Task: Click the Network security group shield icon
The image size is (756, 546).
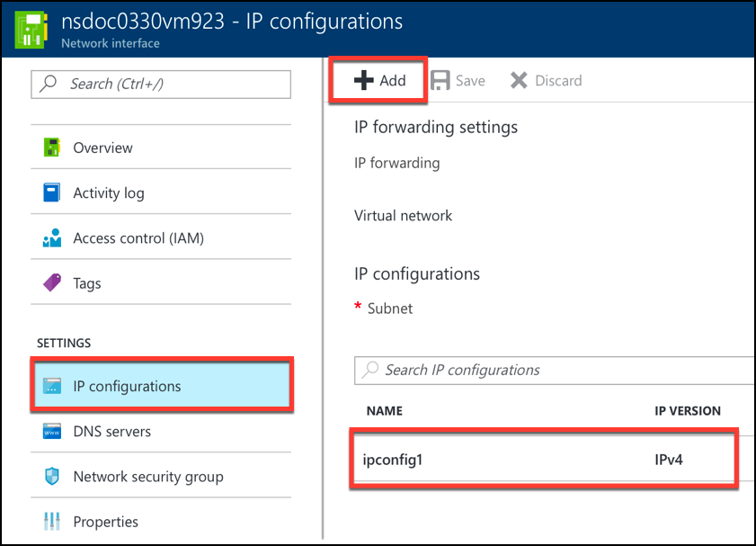Action: tap(51, 476)
